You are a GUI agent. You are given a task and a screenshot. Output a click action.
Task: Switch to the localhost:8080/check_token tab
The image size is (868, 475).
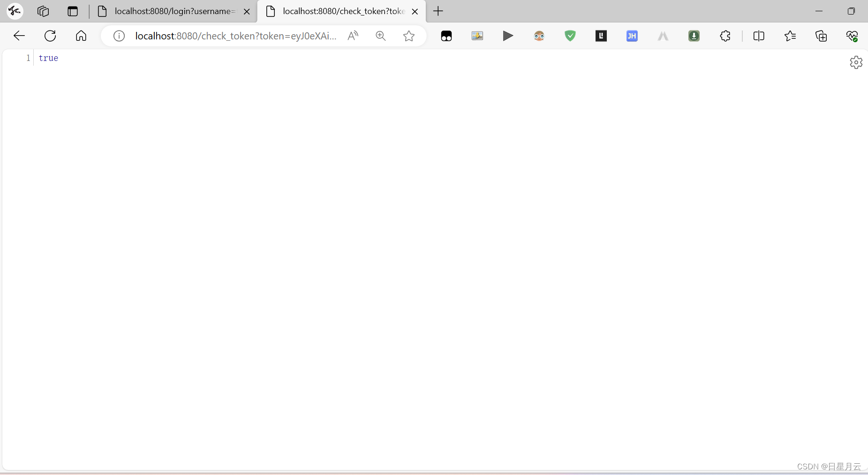342,11
